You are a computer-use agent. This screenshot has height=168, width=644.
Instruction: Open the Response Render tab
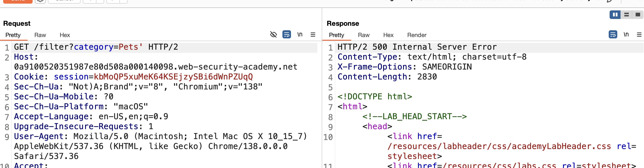417,35
